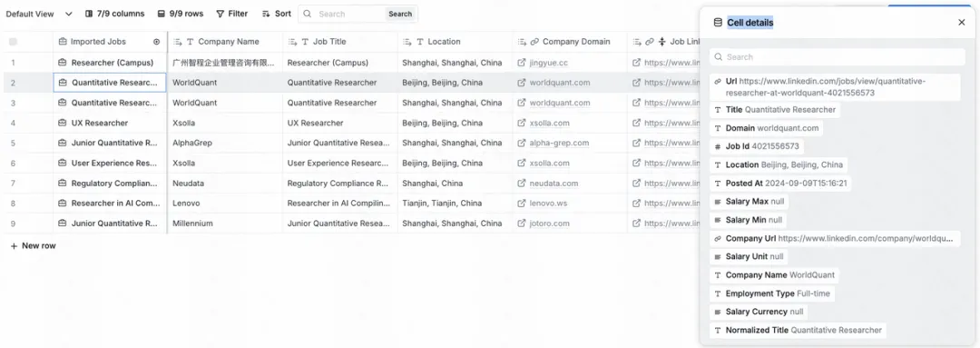Click the formula icon in Company Name header

[x=178, y=42]
